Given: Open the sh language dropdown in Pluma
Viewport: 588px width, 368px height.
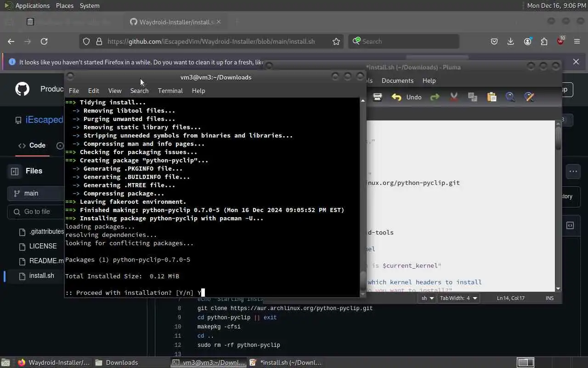Looking at the screenshot, I should click(x=428, y=298).
